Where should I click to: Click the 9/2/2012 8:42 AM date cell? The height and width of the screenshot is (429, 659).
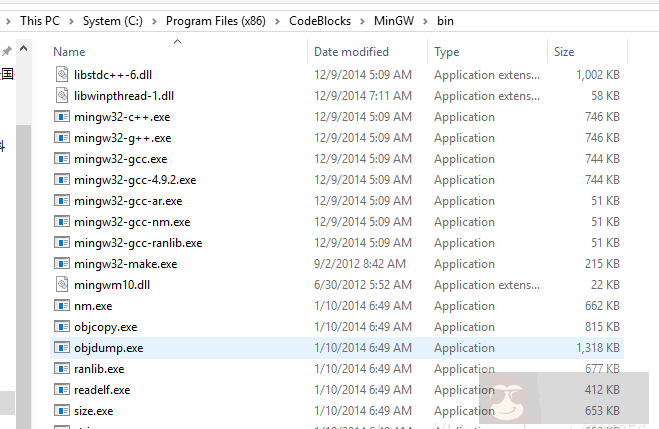(360, 263)
